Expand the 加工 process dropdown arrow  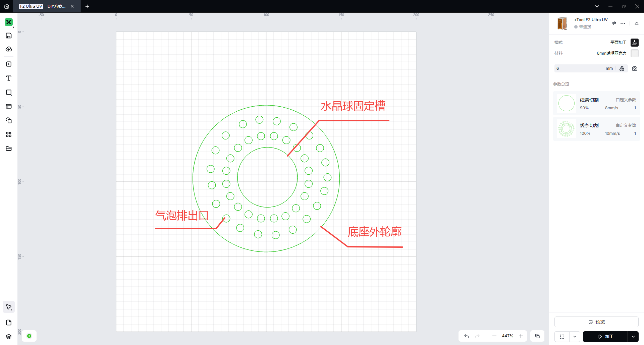pyautogui.click(x=633, y=336)
